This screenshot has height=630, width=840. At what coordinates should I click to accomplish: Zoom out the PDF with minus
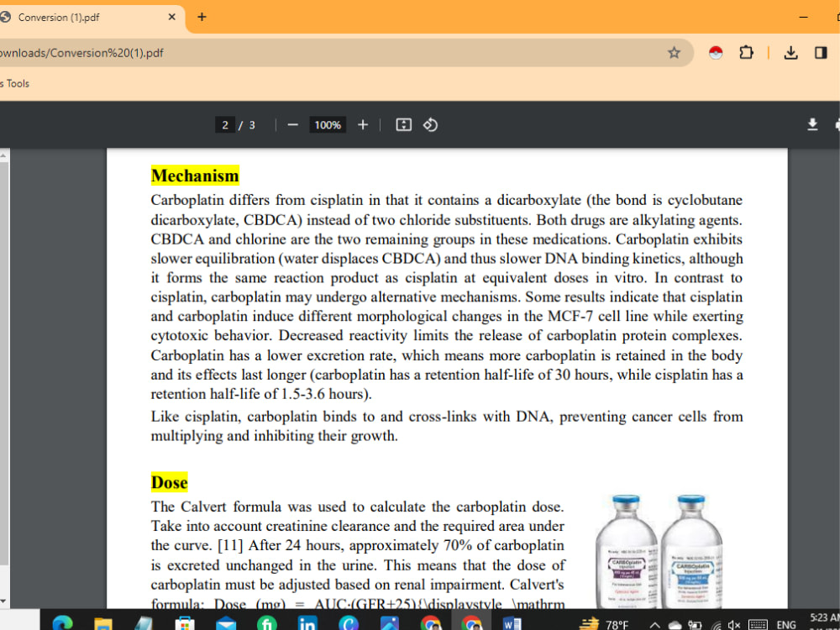[x=292, y=125]
